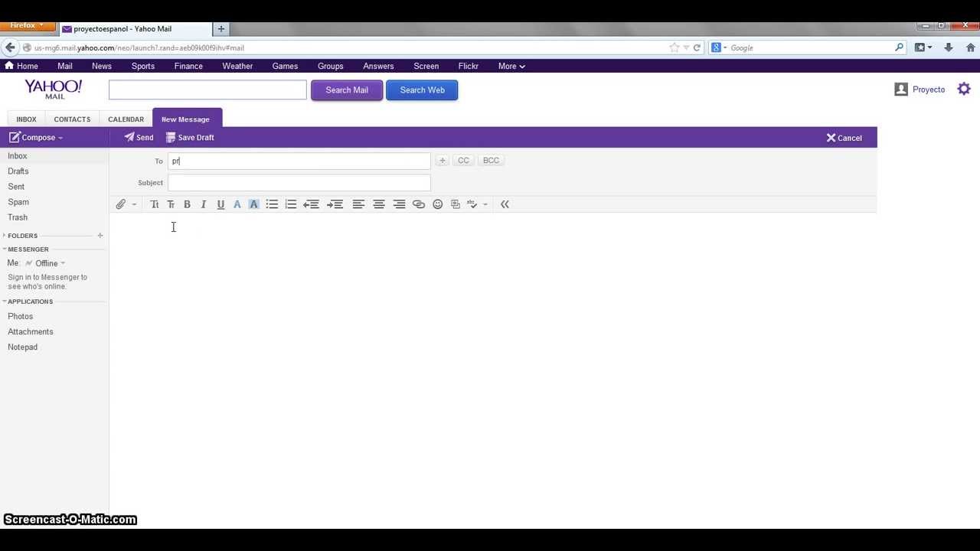The height and width of the screenshot is (551, 980).
Task: Cancel the new message
Action: (x=844, y=138)
